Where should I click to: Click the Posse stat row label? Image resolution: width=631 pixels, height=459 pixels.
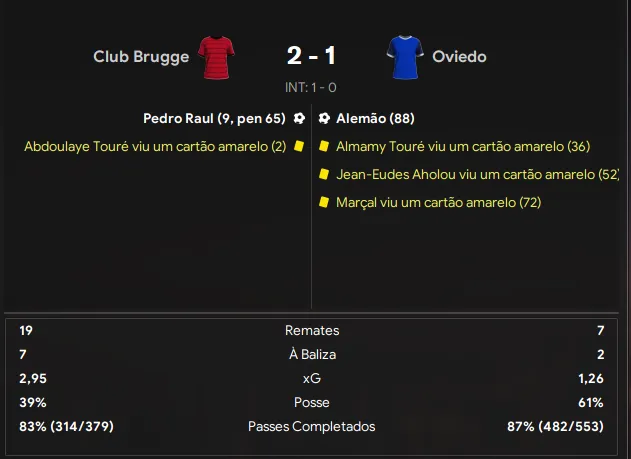click(312, 402)
